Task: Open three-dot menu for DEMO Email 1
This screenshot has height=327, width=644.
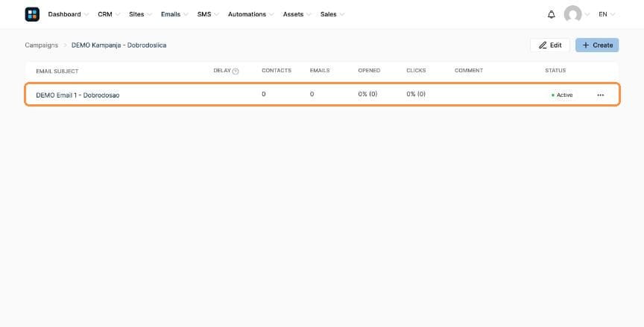Action: coord(601,95)
